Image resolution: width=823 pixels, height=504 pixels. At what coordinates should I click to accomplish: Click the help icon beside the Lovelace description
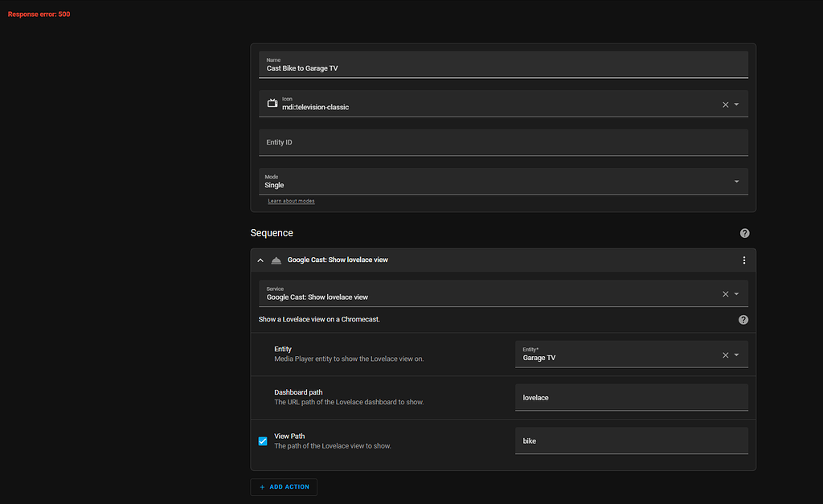[x=743, y=319]
